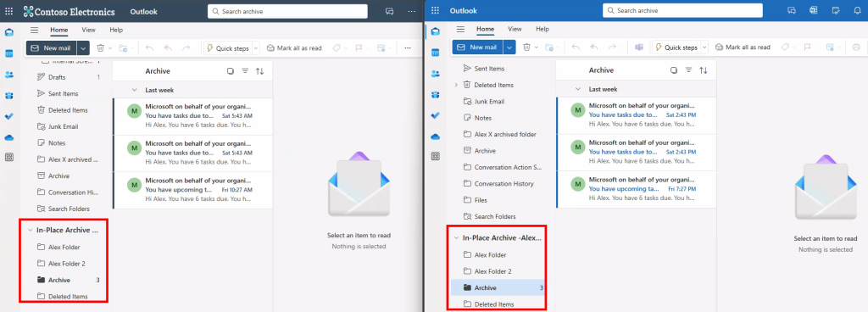The image size is (868, 312).
Task: Open Groups from the Contoso window's app rail
Action: tap(8, 95)
